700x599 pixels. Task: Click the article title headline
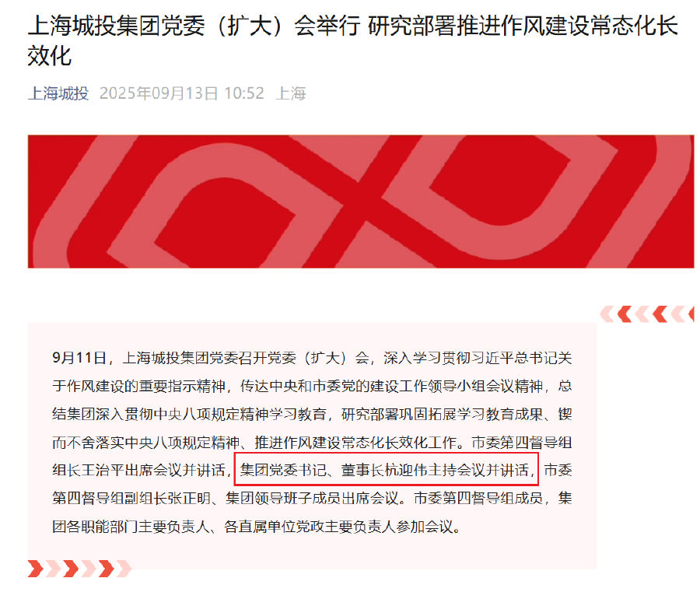(x=352, y=40)
